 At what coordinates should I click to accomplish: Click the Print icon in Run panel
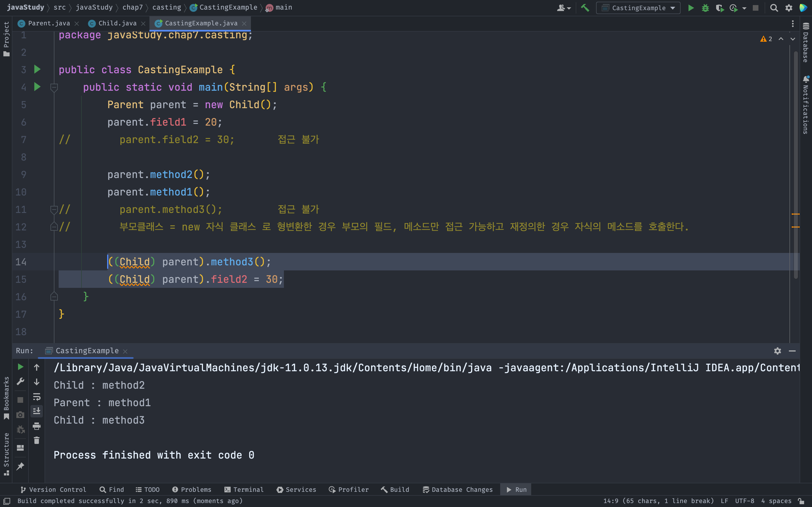37,426
